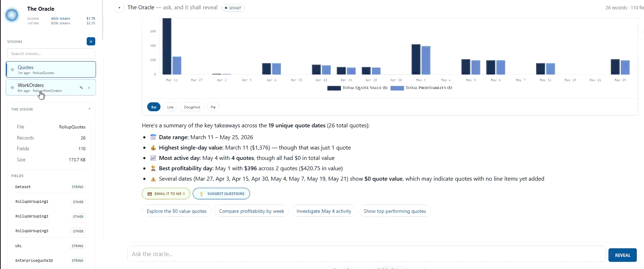Click the STRING type badge for Dataset
The width and height of the screenshot is (644, 269).
[77, 187]
